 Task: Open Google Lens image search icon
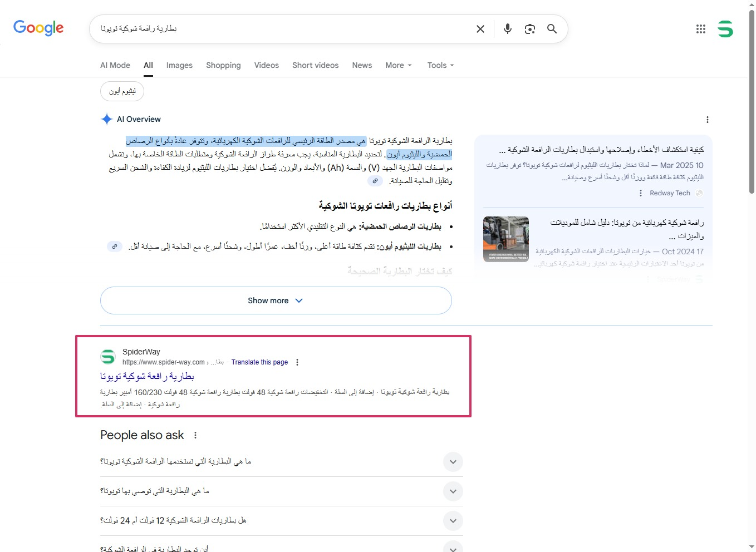(529, 29)
